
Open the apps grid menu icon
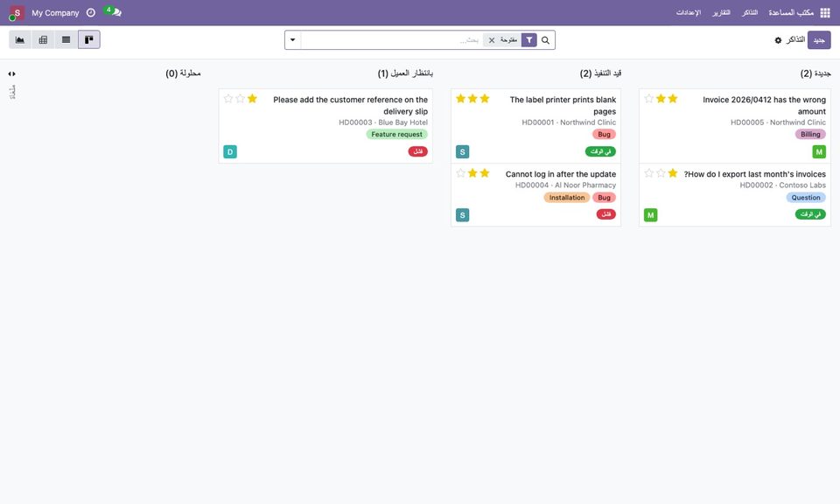pyautogui.click(x=825, y=12)
